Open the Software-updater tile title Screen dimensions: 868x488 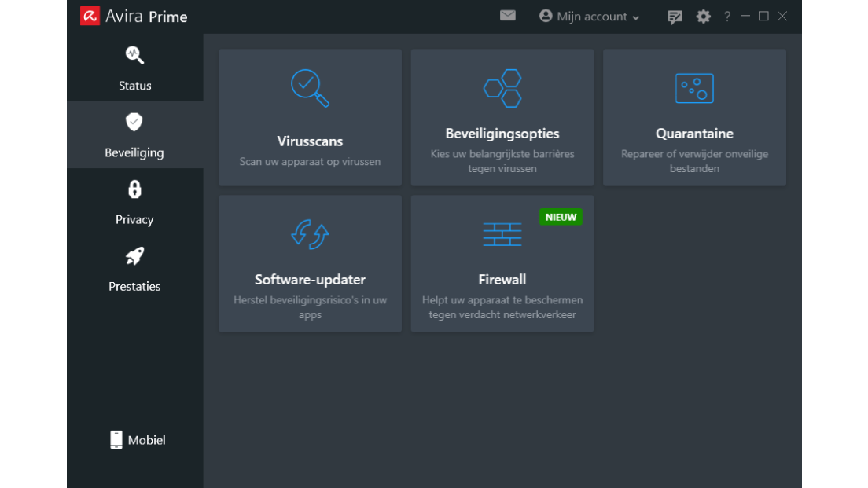pos(310,280)
